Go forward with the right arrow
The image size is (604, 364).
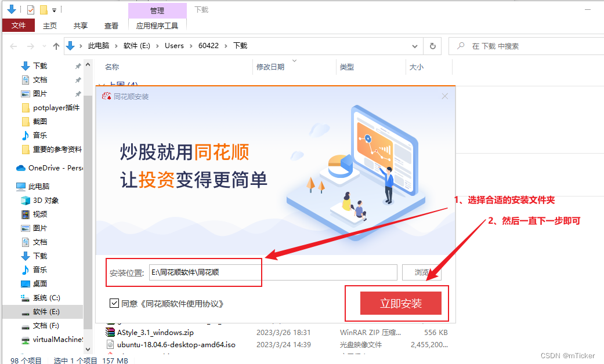30,46
